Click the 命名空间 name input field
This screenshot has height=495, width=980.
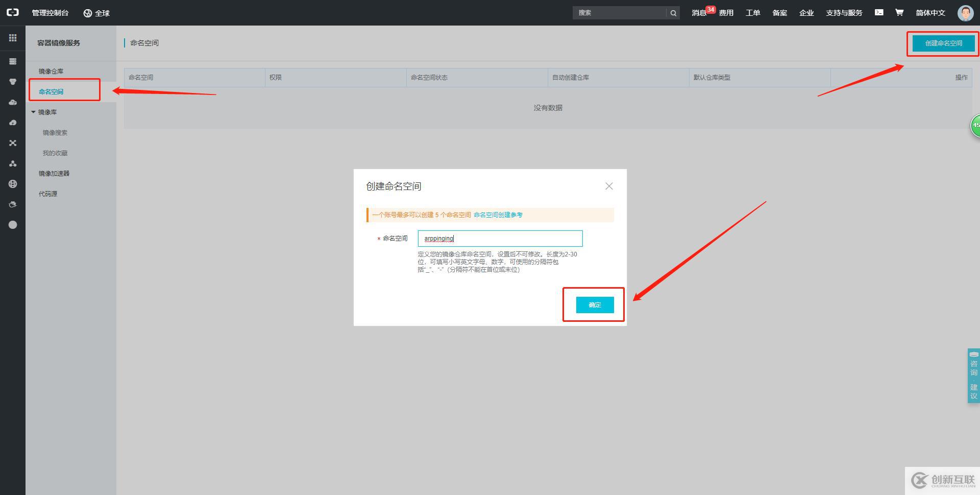coord(500,239)
